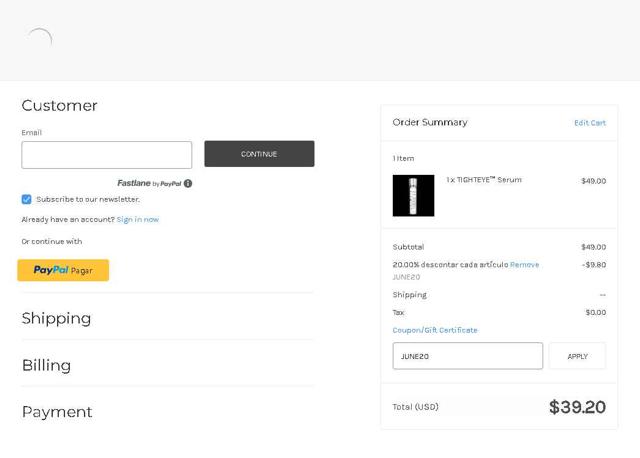Uncheck Subscribe to our newsletter checkbox
The width and height of the screenshot is (640, 458).
27,199
